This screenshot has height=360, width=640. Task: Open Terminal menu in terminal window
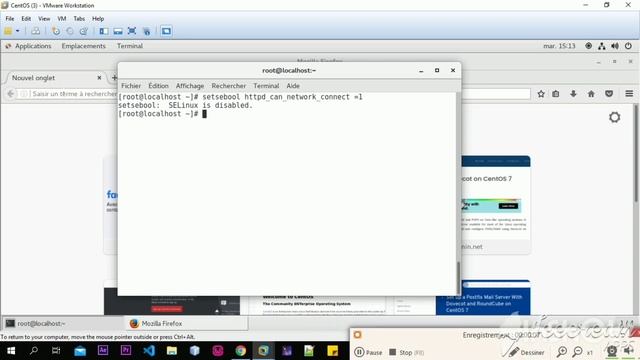[x=266, y=86]
